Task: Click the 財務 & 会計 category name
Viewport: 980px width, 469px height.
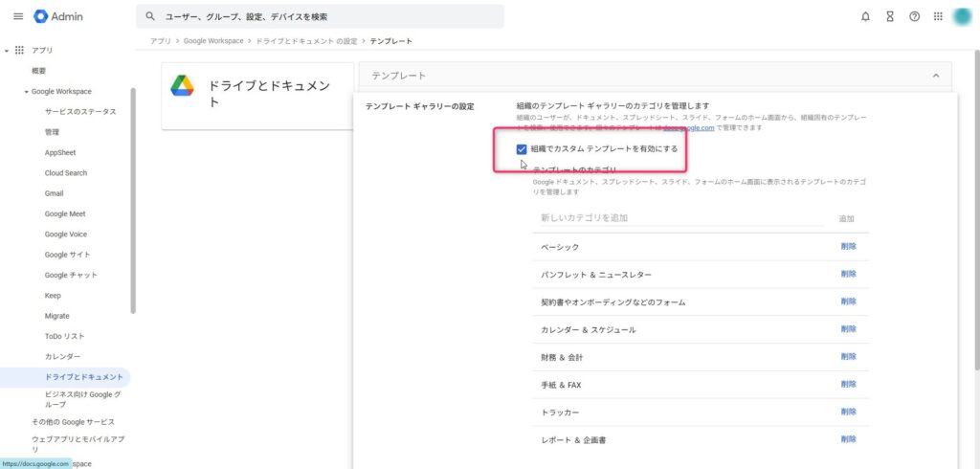Action: pyautogui.click(x=562, y=358)
